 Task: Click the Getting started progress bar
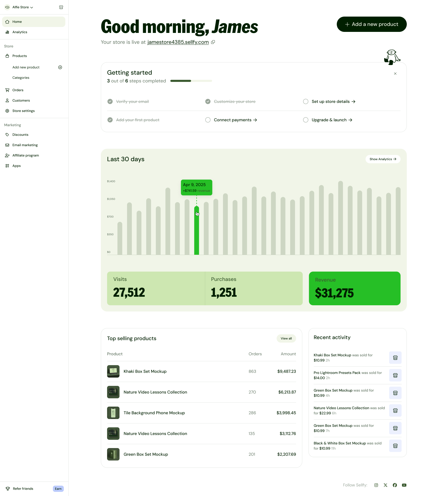point(191,81)
